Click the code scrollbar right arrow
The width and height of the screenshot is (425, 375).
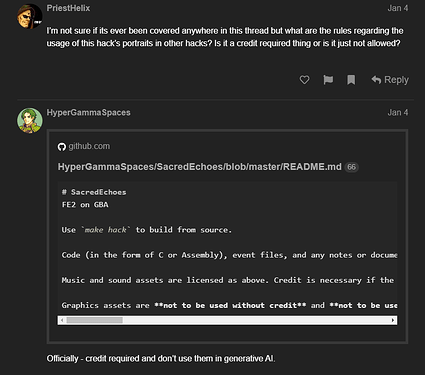(393, 320)
